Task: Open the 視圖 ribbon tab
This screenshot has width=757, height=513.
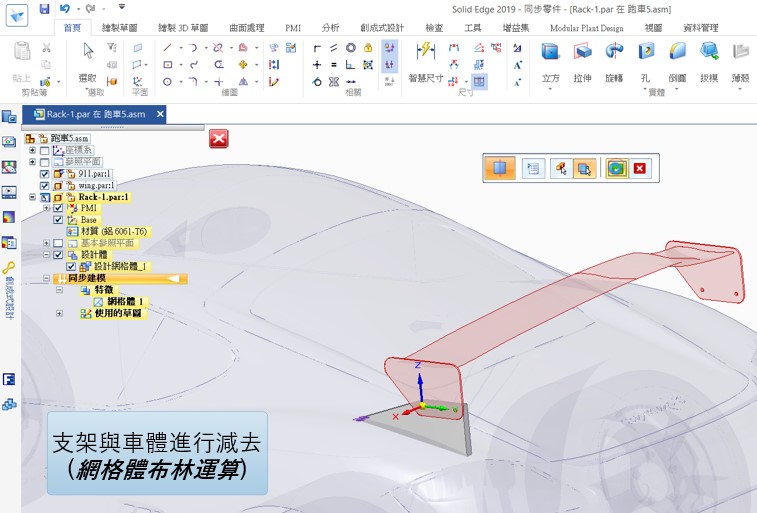Action: 653,28
